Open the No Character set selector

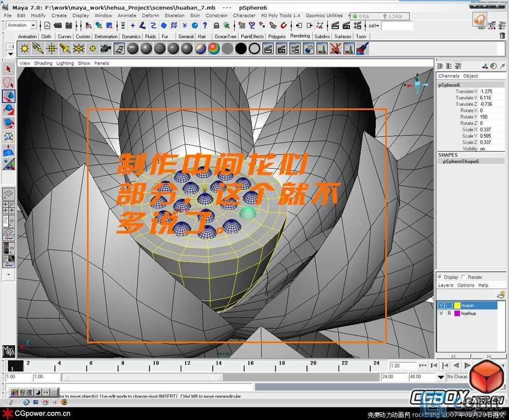click(x=458, y=377)
